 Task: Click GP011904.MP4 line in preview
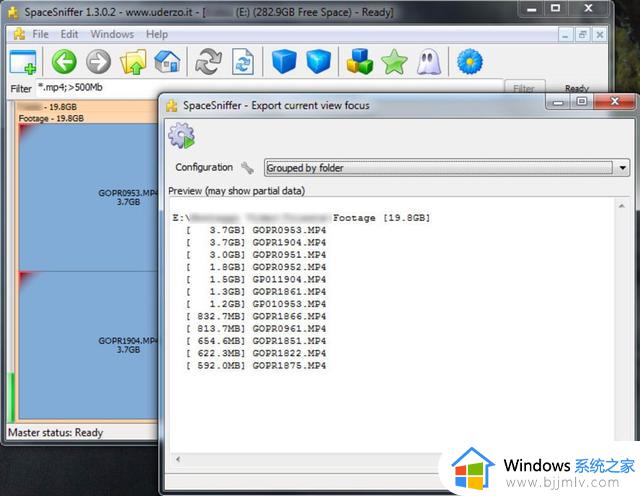coord(256,280)
